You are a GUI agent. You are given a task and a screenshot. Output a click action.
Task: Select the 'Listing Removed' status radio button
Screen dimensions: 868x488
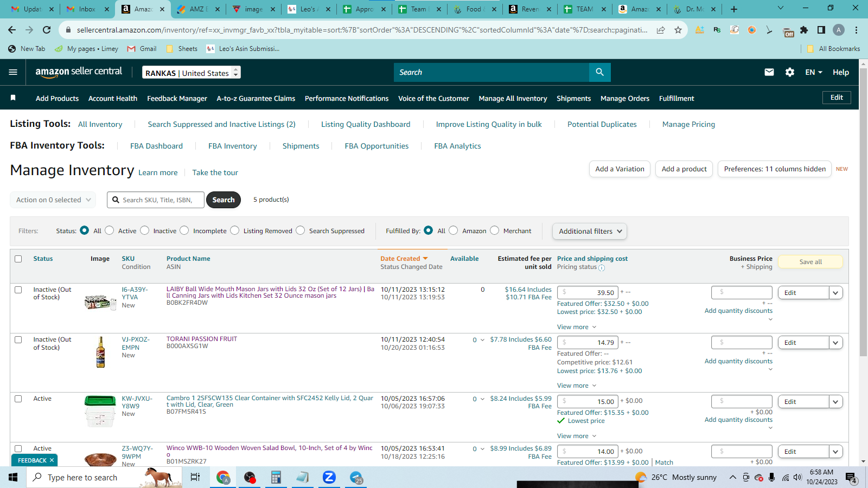pyautogui.click(x=235, y=230)
